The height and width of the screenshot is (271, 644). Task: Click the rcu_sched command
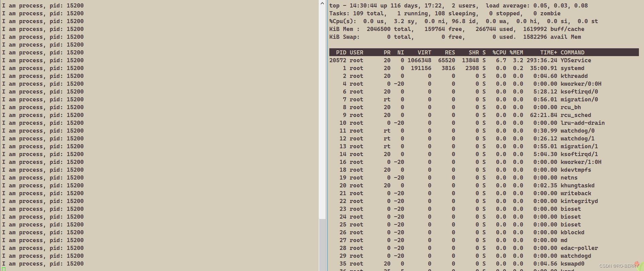(576, 115)
